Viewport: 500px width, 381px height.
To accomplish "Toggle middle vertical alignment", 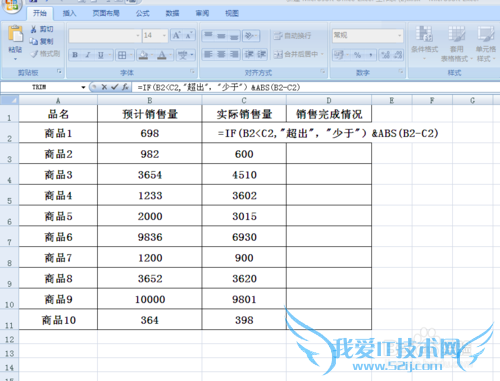I will [x=221, y=35].
